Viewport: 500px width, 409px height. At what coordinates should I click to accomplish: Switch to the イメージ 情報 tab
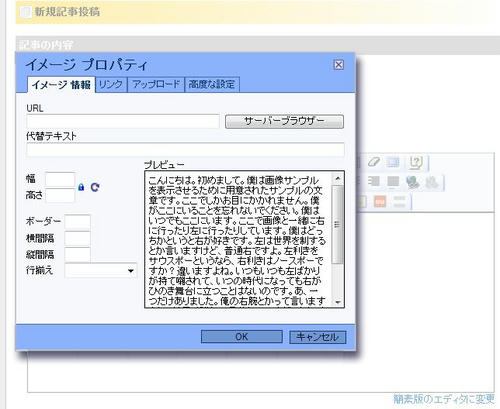pos(61,85)
